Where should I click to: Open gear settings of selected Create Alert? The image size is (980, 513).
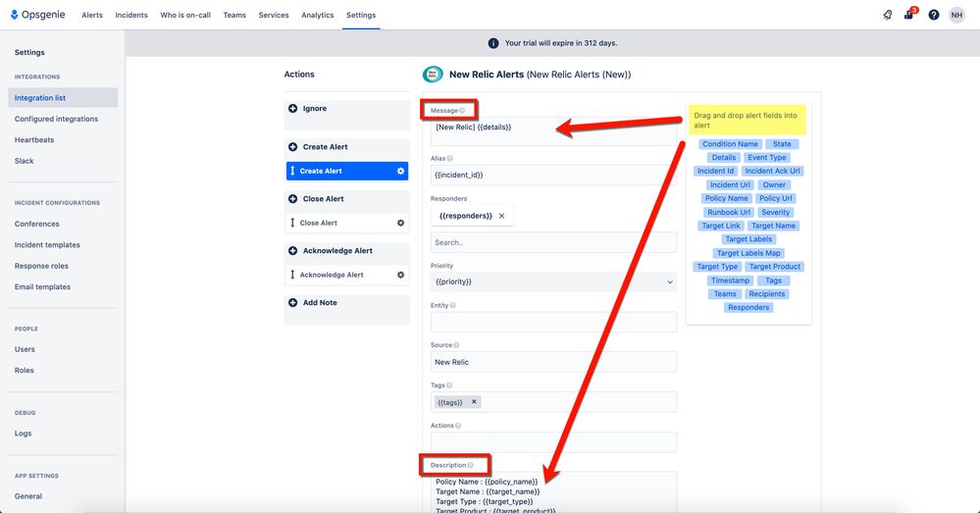(400, 171)
